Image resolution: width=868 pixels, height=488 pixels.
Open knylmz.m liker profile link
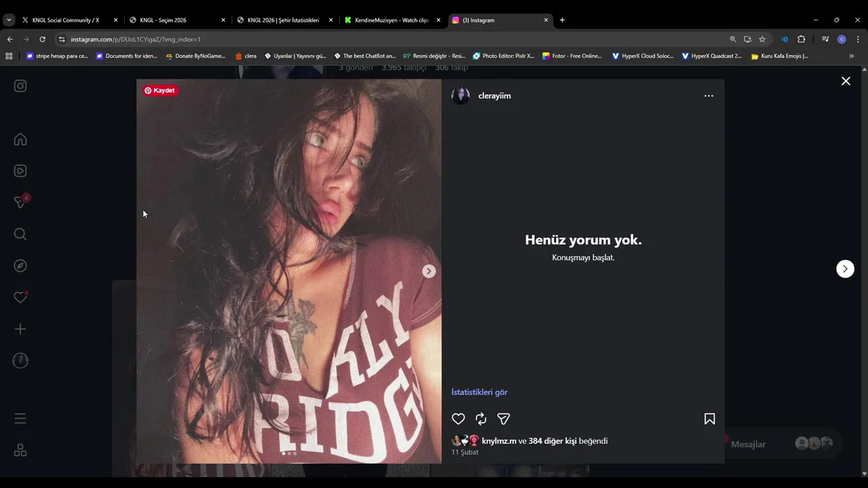point(499,441)
